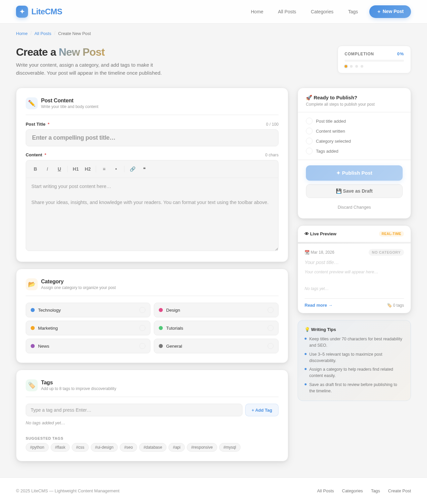Click the paragraph list icon in the editor toolbar

[x=104, y=169]
